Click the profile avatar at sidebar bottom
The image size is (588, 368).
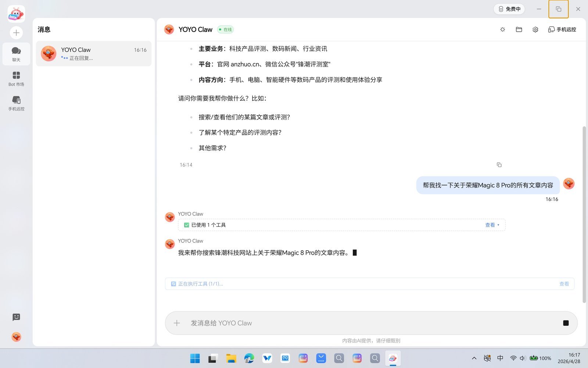[16, 337]
